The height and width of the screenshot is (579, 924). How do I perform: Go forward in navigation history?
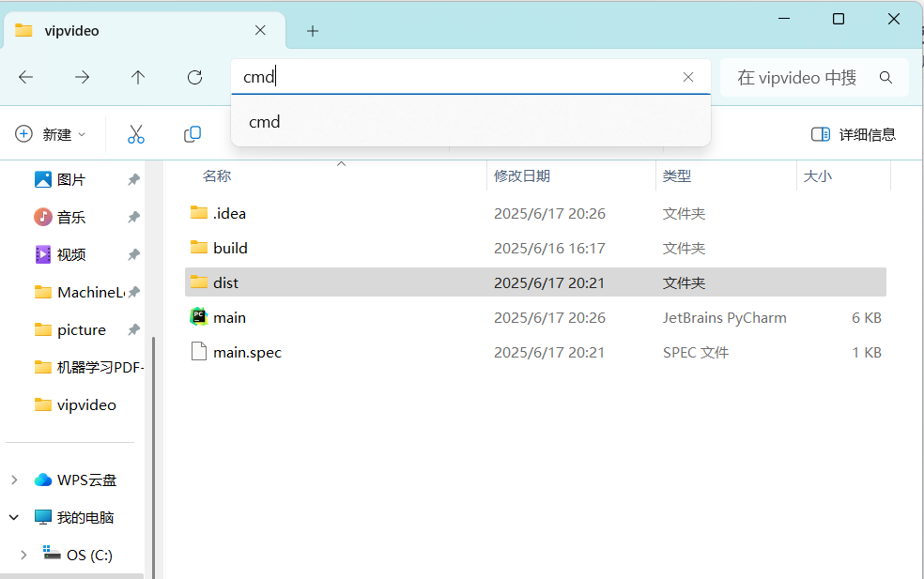click(x=82, y=77)
